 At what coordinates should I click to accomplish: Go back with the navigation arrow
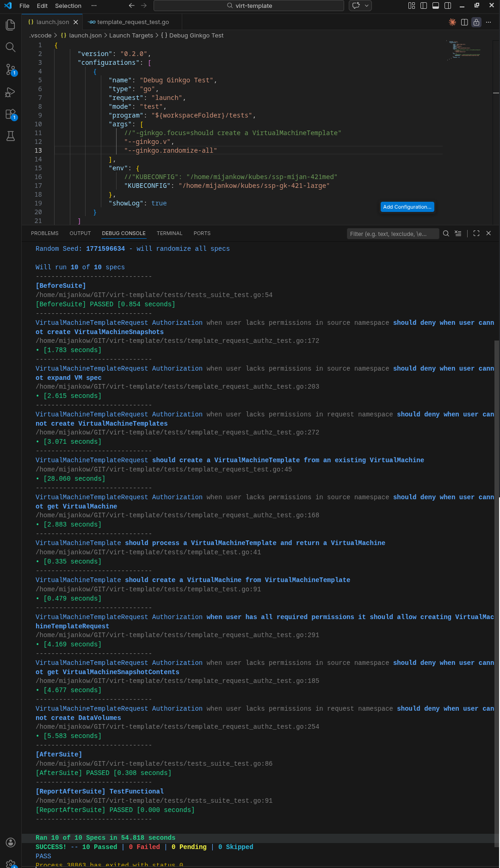point(132,6)
